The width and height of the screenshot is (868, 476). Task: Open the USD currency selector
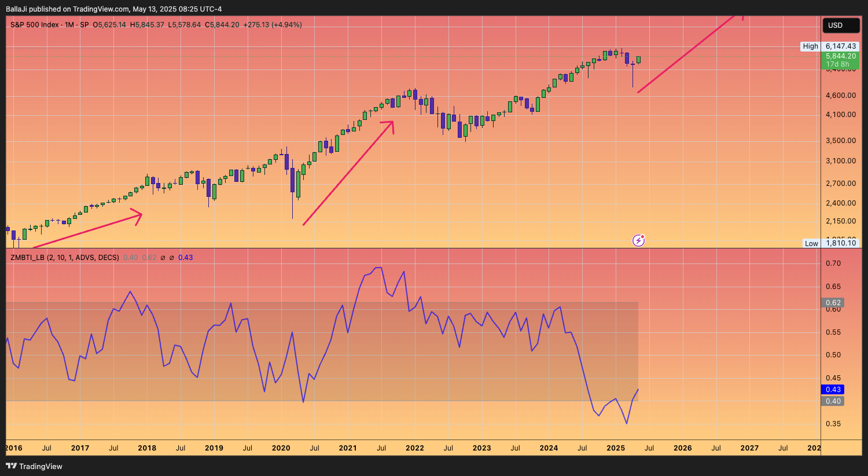841,25
